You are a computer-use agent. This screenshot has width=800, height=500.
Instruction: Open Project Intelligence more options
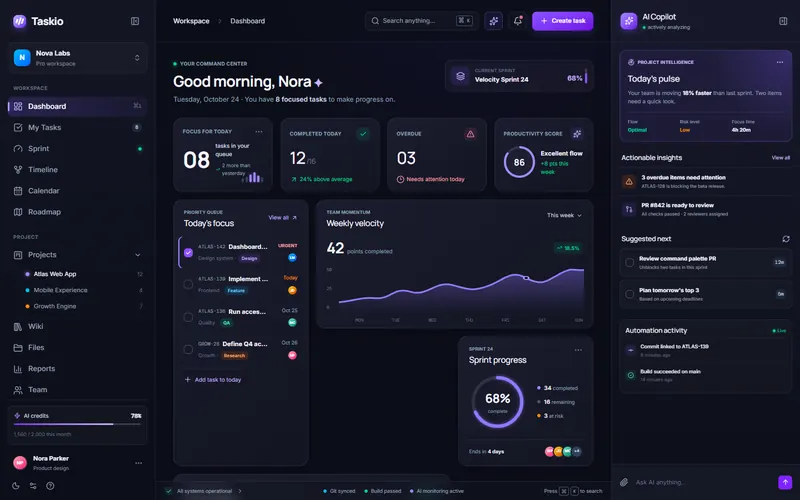[x=780, y=62]
